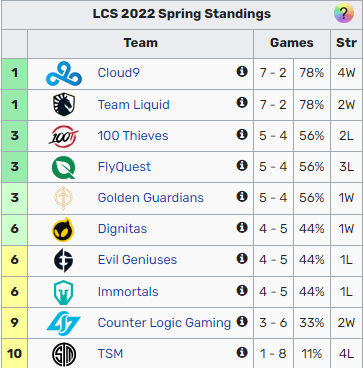Click the Immortals teal logo

(x=64, y=292)
